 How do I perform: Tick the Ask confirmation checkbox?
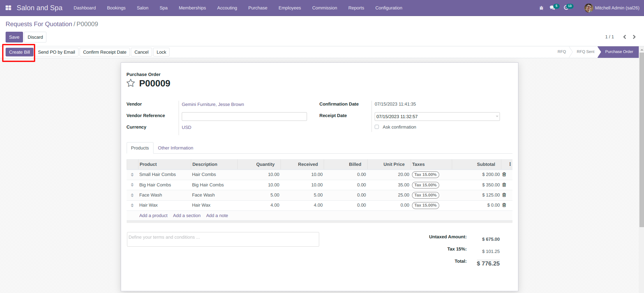click(377, 127)
